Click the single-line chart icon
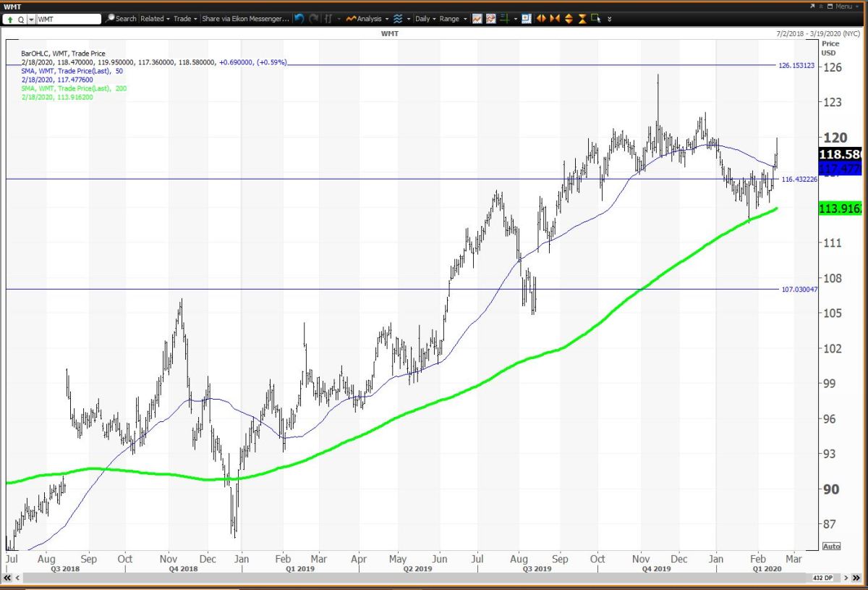Viewport: 868px width, 590px height. 477,18
